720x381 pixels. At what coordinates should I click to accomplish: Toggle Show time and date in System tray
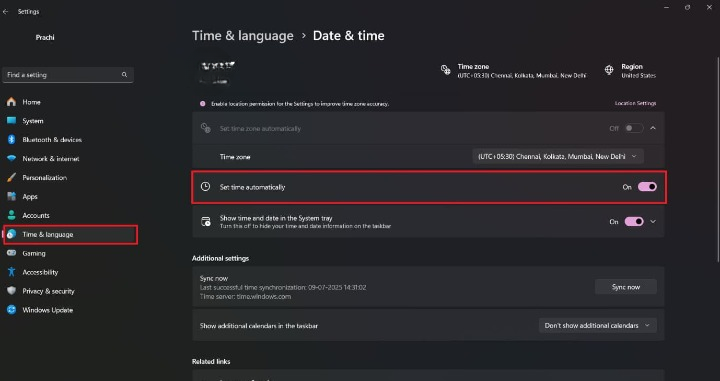click(x=634, y=222)
